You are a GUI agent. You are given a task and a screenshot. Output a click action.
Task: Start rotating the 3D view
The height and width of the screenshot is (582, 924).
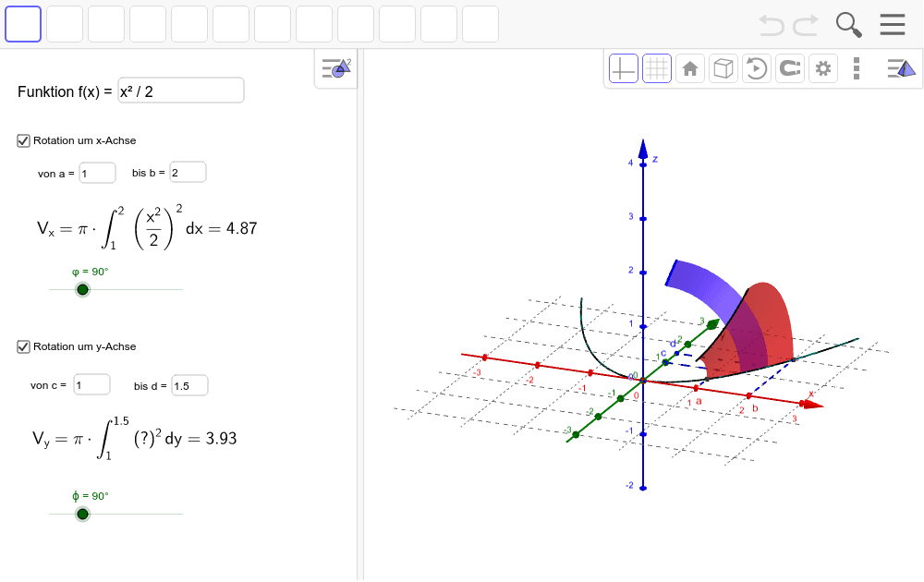(756, 69)
